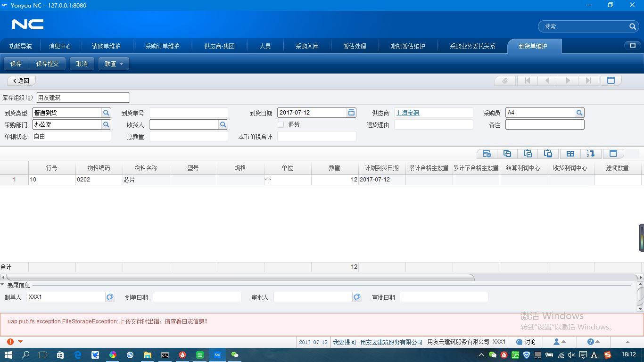Click the 计划到货日期 column header
Screen dimensions: 644x362
(x=382, y=168)
